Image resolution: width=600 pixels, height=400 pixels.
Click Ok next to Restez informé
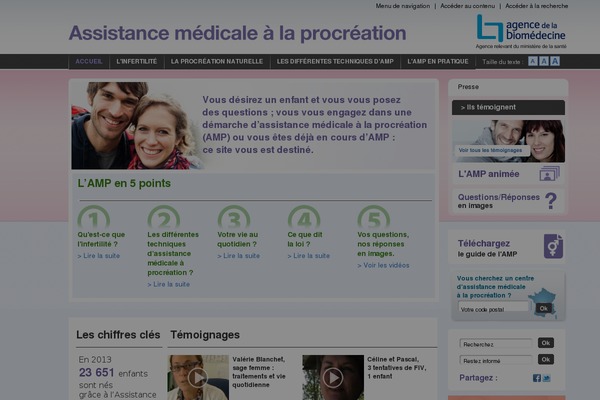[x=546, y=359]
